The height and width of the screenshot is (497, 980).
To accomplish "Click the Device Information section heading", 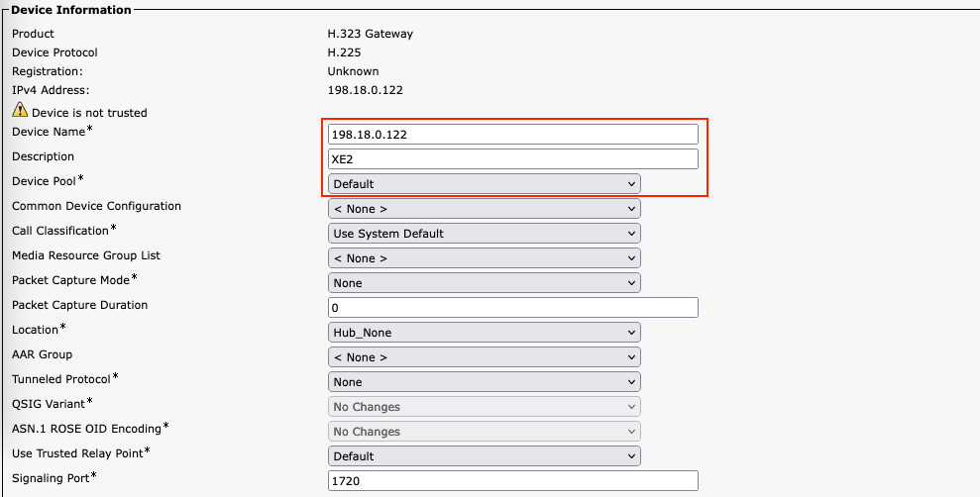I will tap(70, 10).
